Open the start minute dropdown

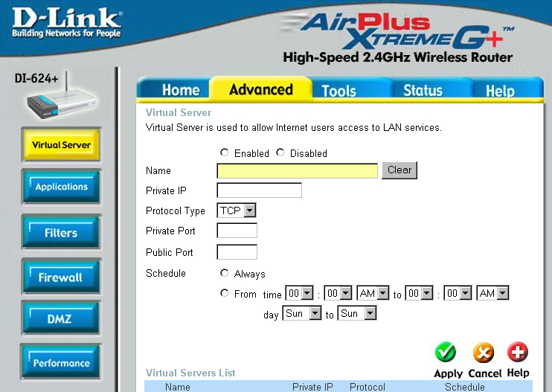click(338, 293)
